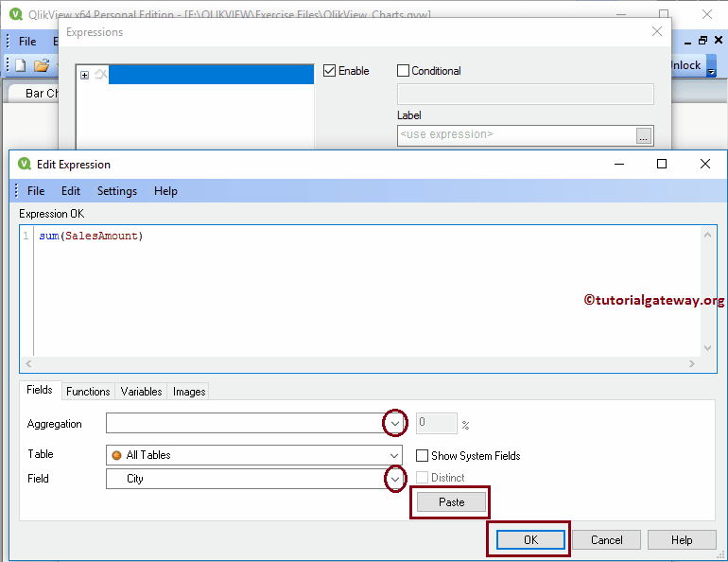Check Show System Fields checkbox
728x562 pixels.
pyautogui.click(x=422, y=456)
